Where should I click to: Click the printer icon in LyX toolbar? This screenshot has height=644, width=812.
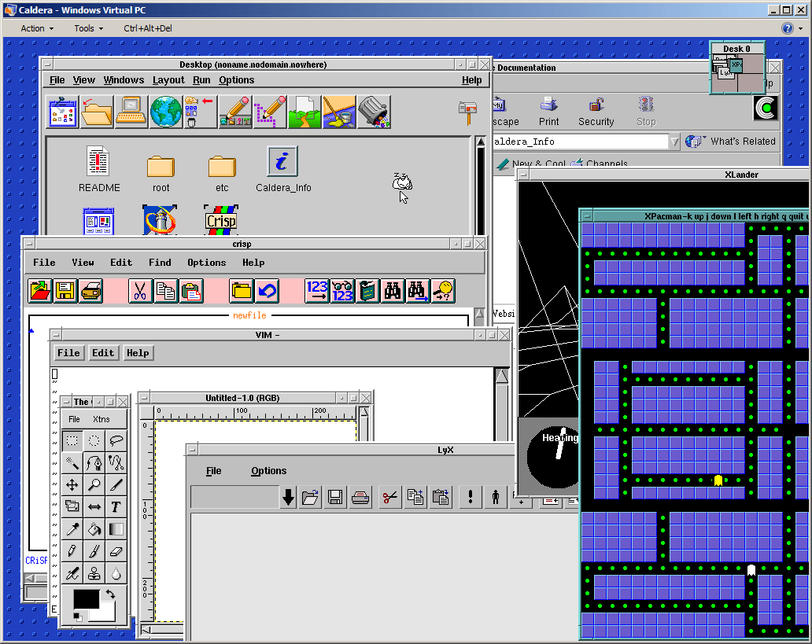click(x=360, y=498)
